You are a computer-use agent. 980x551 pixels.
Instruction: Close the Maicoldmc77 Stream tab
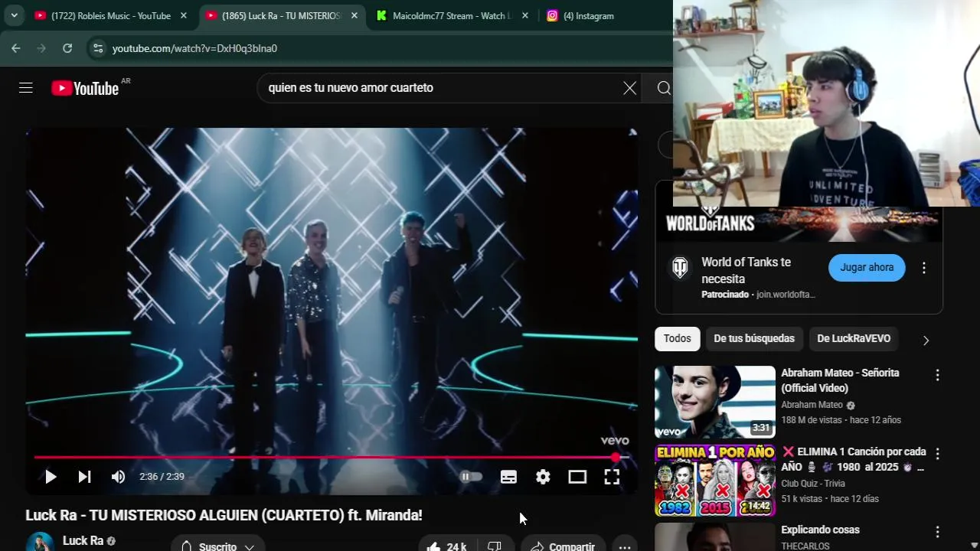pyautogui.click(x=524, y=15)
